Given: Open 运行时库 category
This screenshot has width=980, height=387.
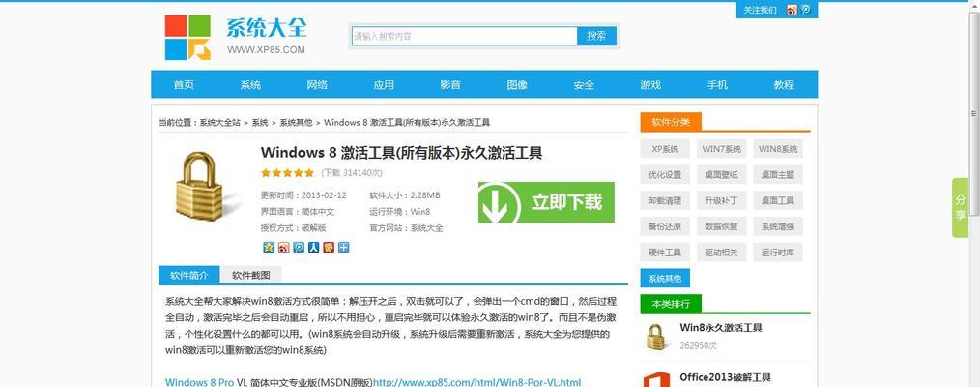Looking at the screenshot, I should pos(778,252).
